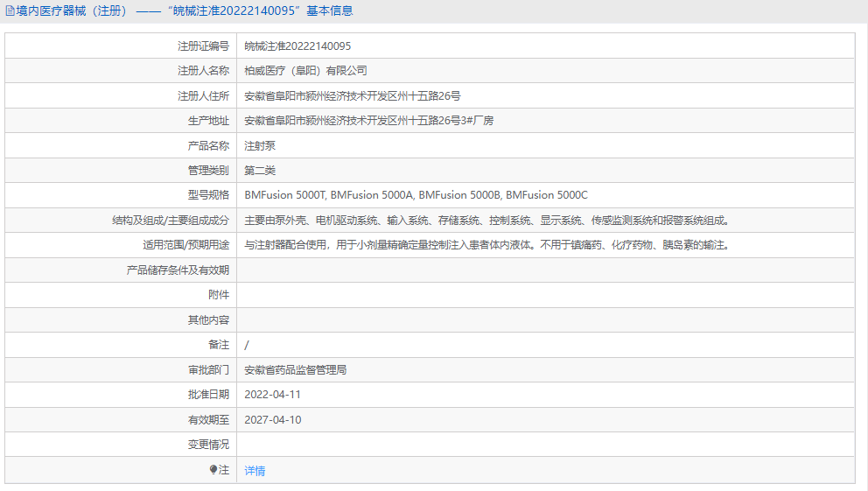Click the 结构及组成/主要组成成分 label

171,221
